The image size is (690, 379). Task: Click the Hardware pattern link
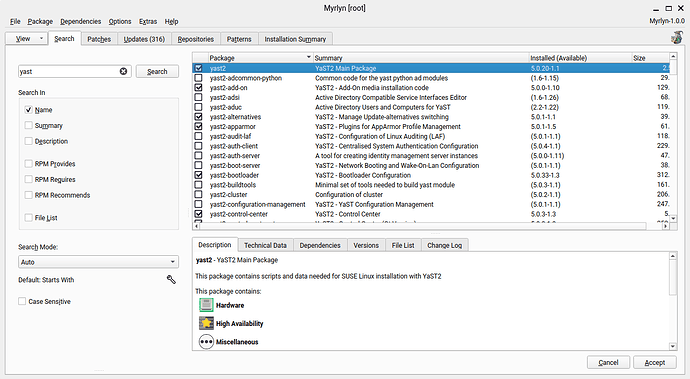point(230,305)
